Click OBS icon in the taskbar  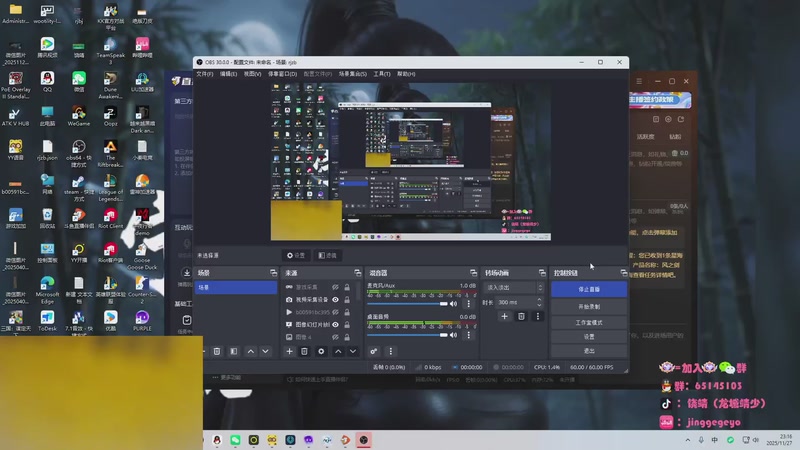(x=363, y=440)
